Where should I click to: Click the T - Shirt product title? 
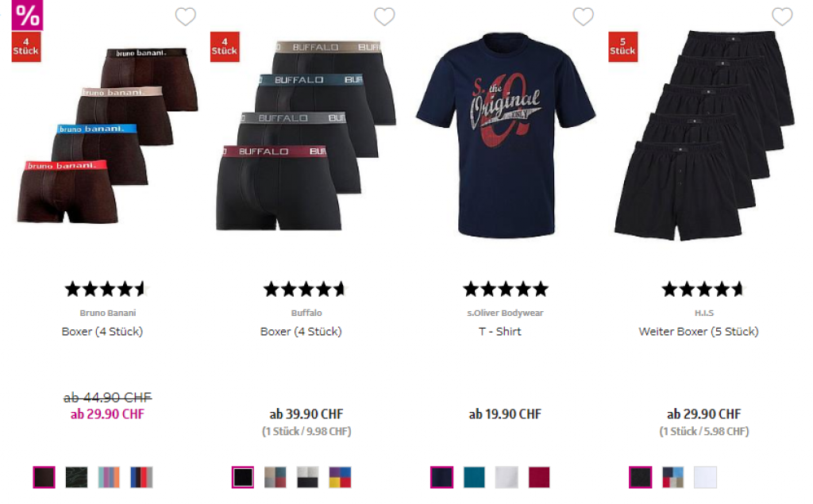click(500, 331)
